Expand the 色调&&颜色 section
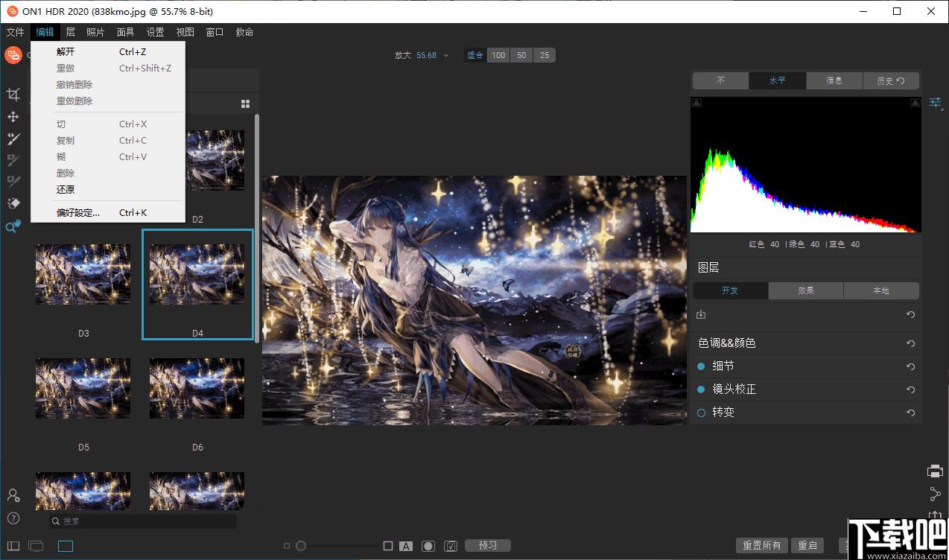 727,343
